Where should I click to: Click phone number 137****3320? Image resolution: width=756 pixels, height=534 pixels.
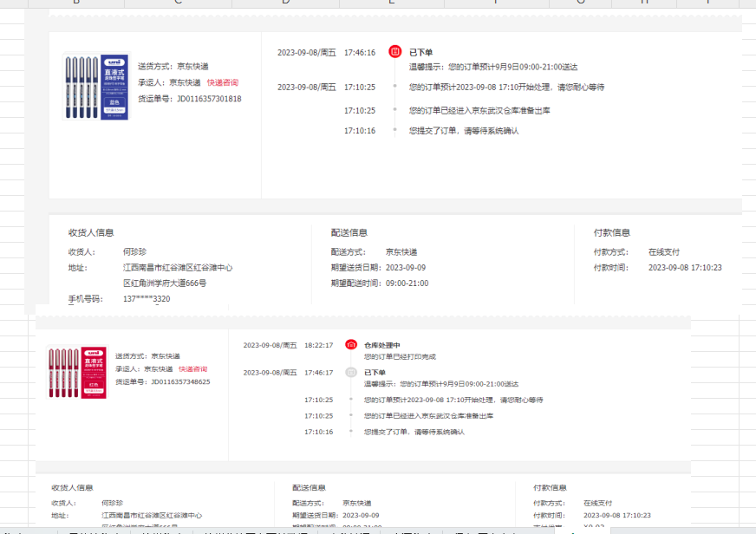click(x=147, y=299)
